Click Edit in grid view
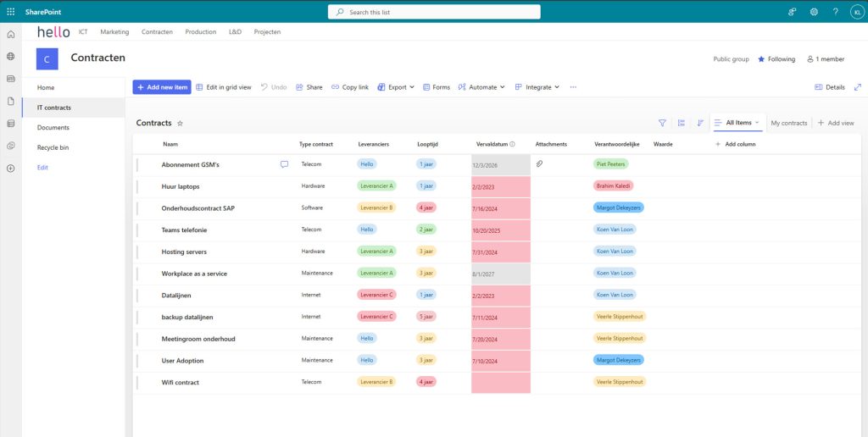Image resolution: width=868 pixels, height=437 pixels. tap(224, 87)
